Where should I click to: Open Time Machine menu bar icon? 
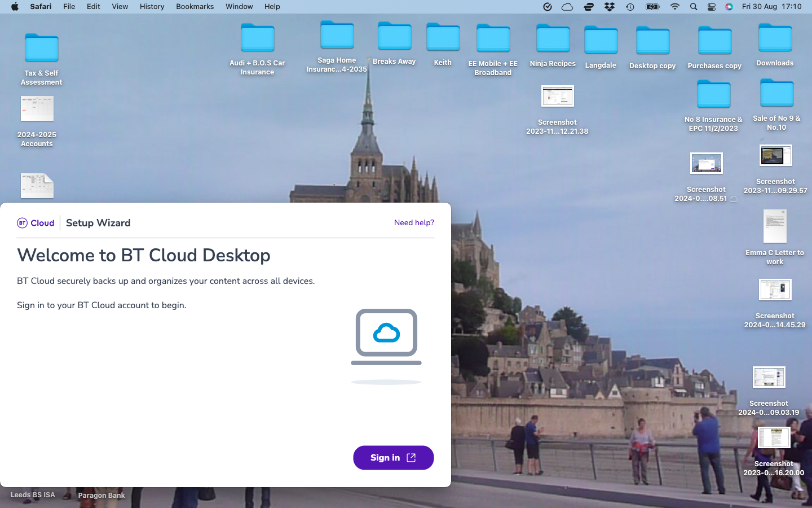[630, 7]
